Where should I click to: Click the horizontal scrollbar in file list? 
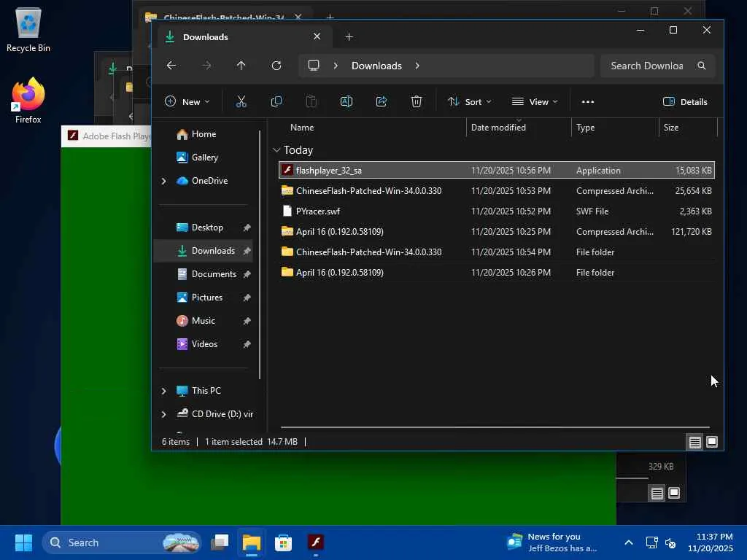(x=495, y=427)
